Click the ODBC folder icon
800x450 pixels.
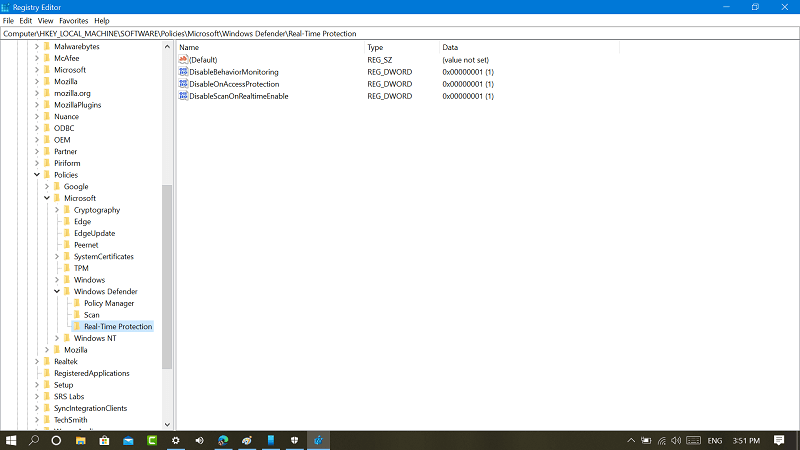(x=47, y=128)
